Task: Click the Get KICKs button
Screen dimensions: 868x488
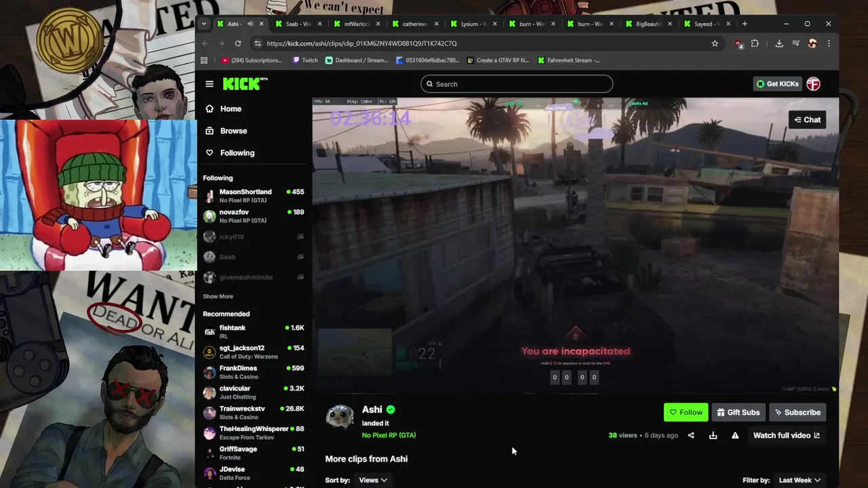Action: (x=777, y=84)
